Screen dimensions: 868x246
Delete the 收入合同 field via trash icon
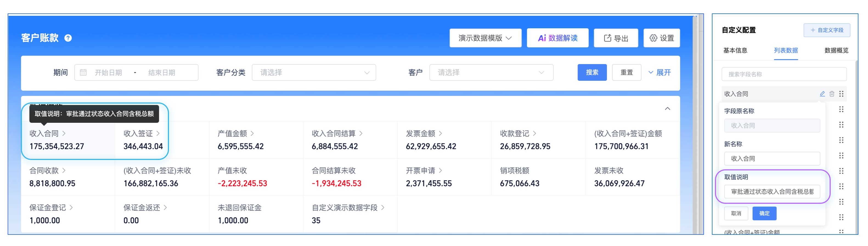point(832,94)
